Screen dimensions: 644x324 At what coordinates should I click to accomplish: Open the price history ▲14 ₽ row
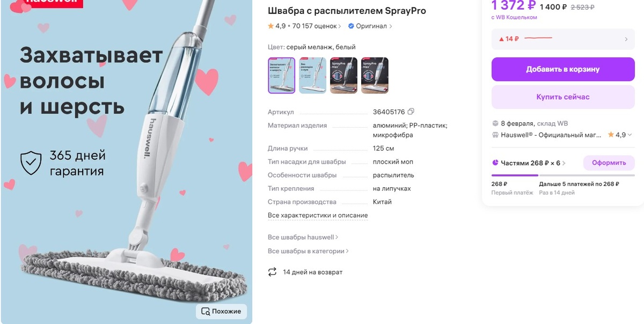[563, 39]
